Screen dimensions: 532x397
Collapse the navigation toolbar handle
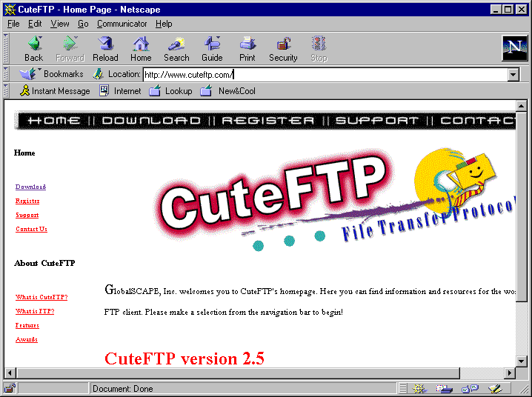6,48
